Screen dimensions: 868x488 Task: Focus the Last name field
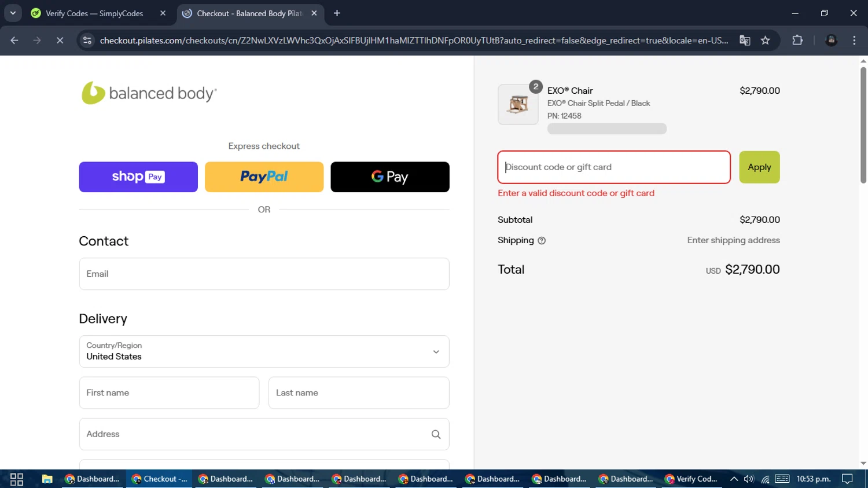[x=359, y=392]
